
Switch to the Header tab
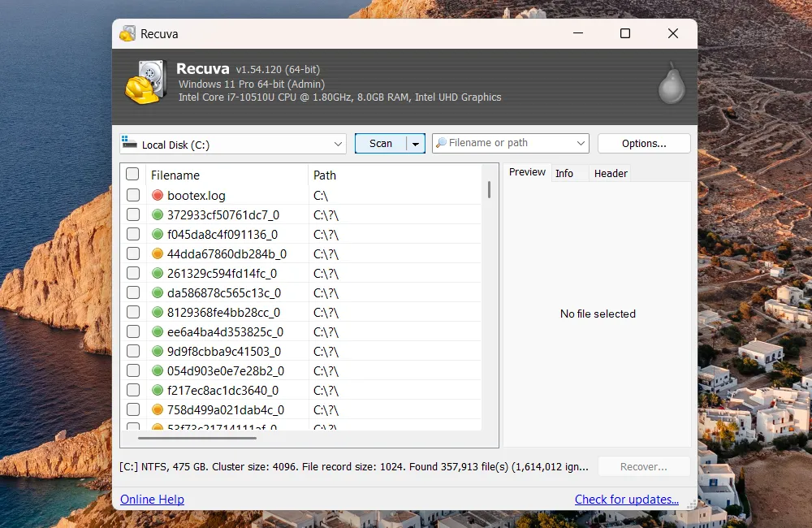611,173
